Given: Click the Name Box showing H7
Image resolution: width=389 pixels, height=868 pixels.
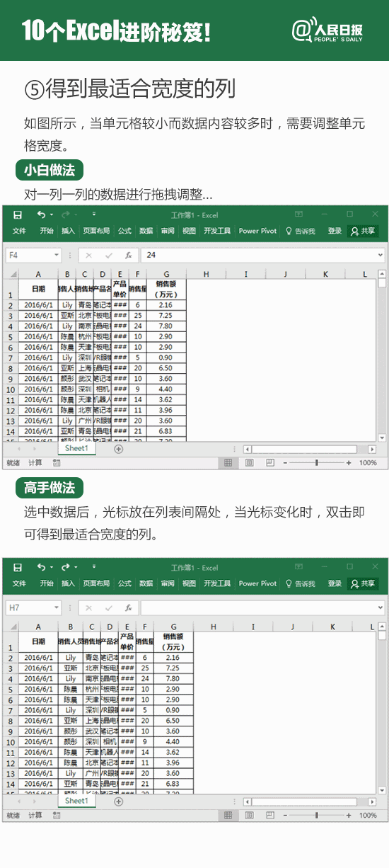Looking at the screenshot, I should [x=28, y=607].
